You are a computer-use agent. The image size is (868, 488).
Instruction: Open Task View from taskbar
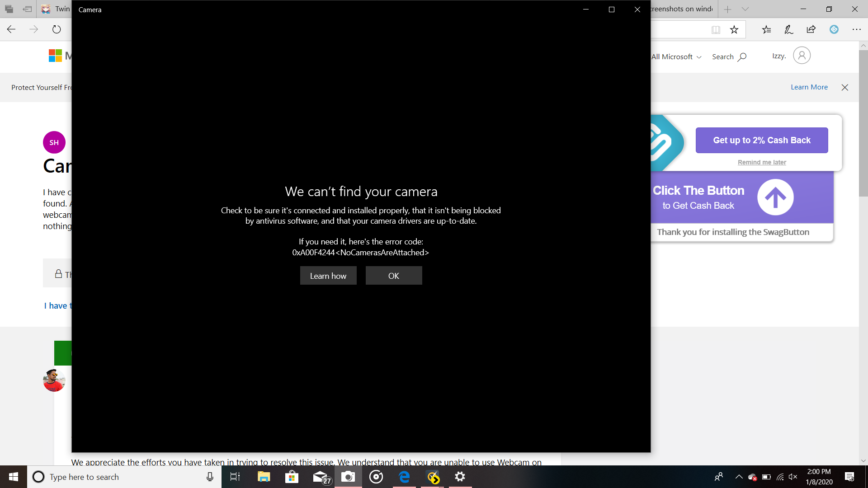pyautogui.click(x=235, y=477)
